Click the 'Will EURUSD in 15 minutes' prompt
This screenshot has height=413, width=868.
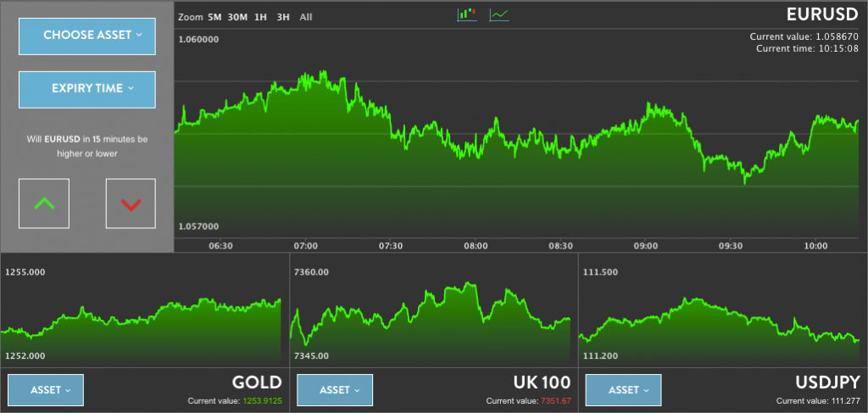(x=87, y=146)
